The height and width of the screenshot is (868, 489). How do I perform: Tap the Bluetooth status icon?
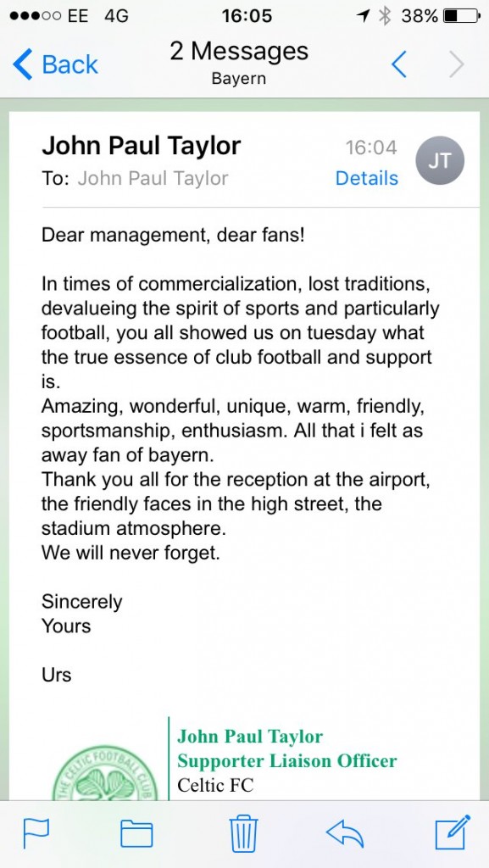(x=385, y=17)
